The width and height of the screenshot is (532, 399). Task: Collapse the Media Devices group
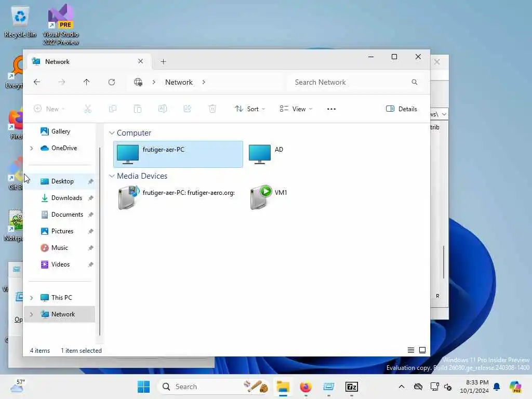[112, 176]
